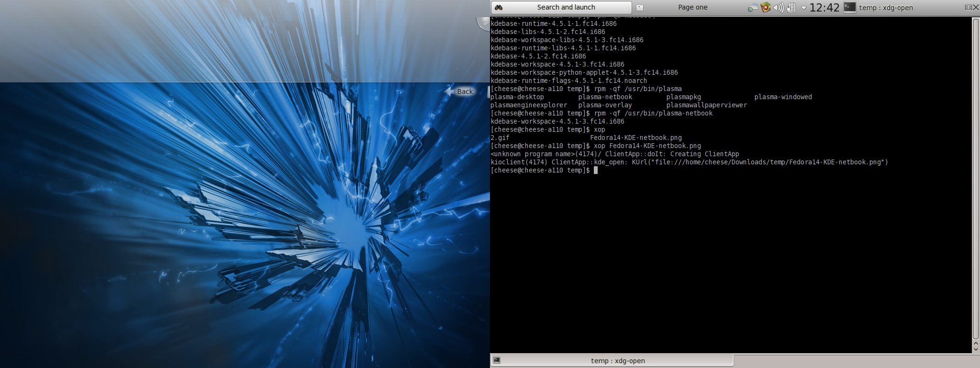Click the 12:42 clock
Viewport: 980px width, 368px height.
tap(824, 7)
